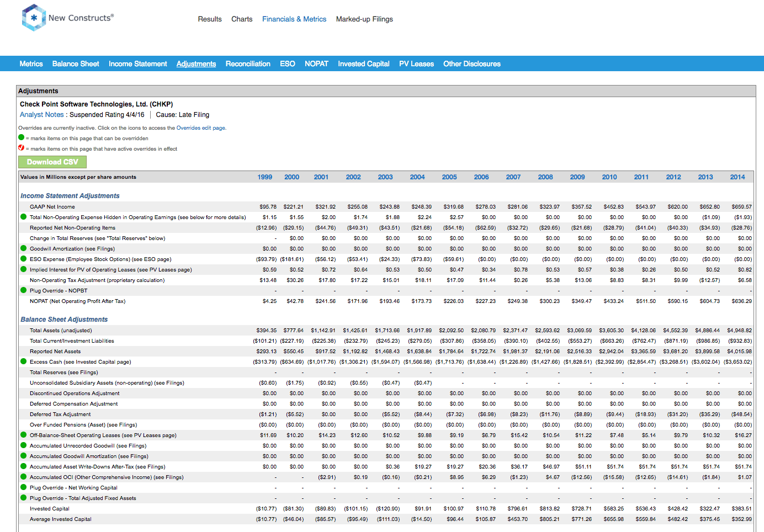
Task: Click the GAAP Net Income row label
Action: [52, 207]
